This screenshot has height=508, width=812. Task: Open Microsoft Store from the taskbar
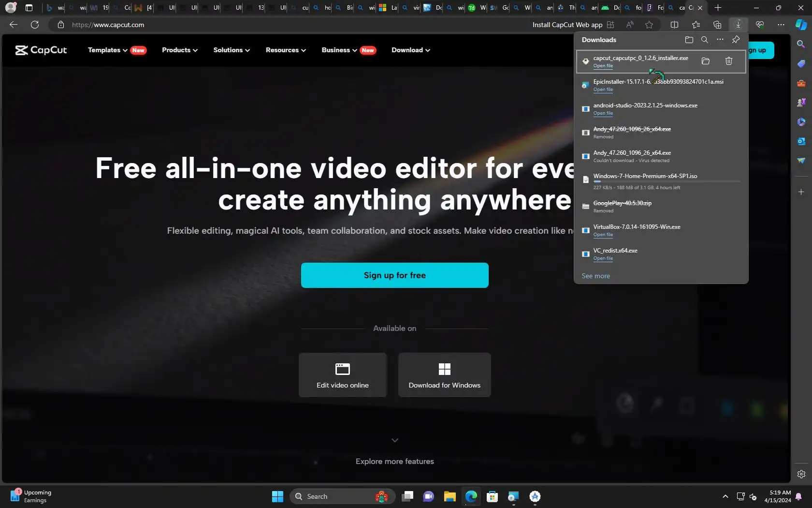[492, 496]
